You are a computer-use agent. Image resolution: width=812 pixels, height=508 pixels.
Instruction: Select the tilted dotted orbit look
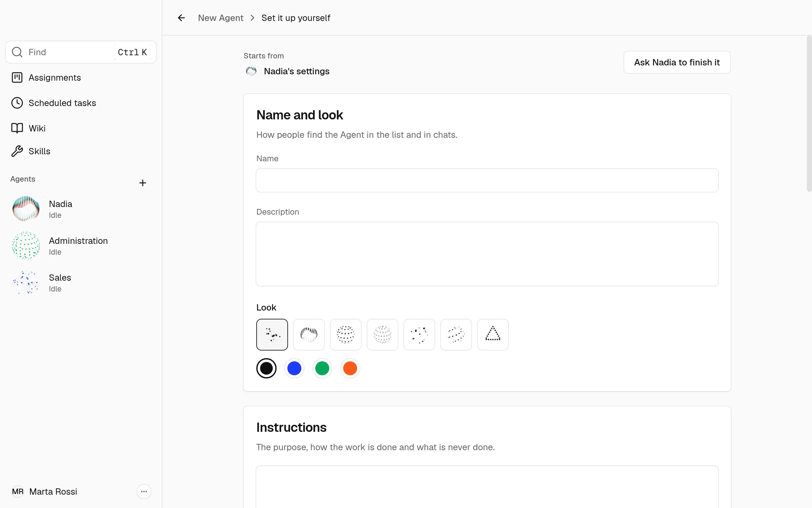(456, 335)
